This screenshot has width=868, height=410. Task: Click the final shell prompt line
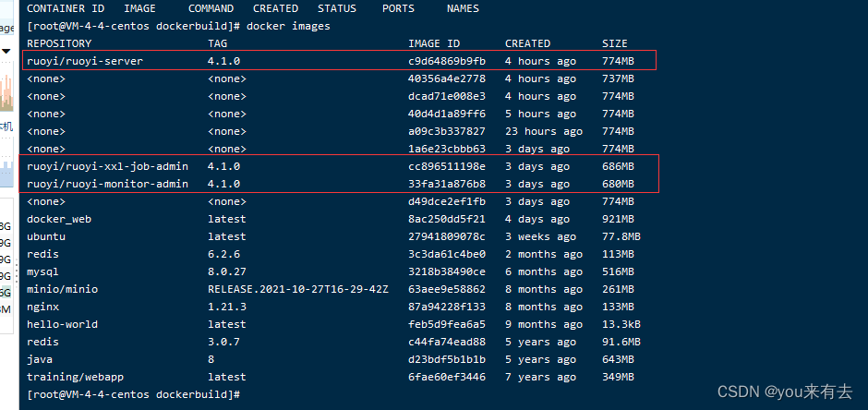(x=133, y=394)
